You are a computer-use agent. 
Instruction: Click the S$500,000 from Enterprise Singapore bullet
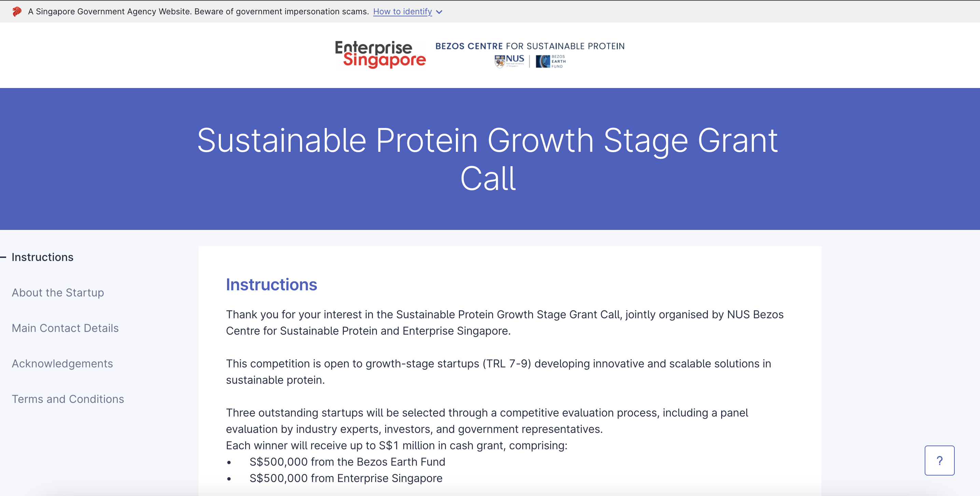point(346,478)
